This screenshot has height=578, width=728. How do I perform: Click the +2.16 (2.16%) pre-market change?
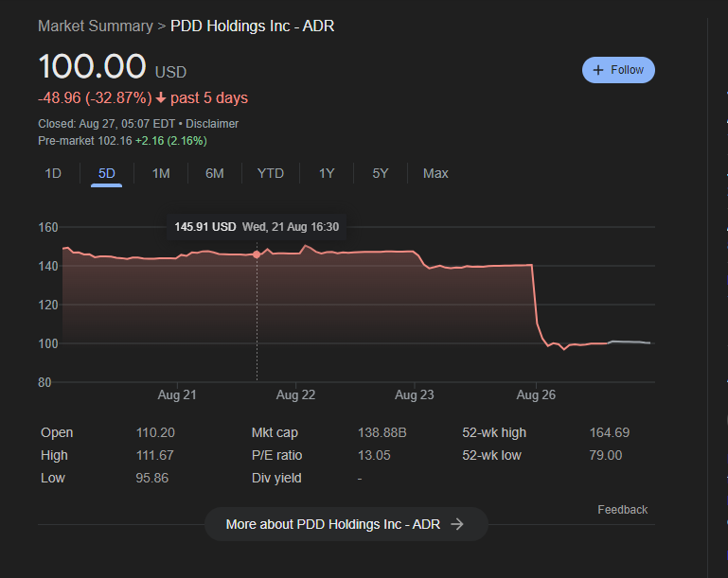pos(170,141)
